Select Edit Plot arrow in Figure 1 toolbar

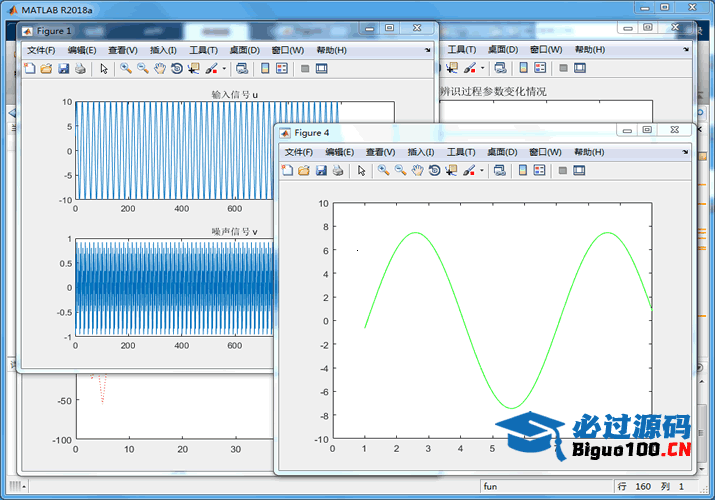pyautogui.click(x=104, y=69)
